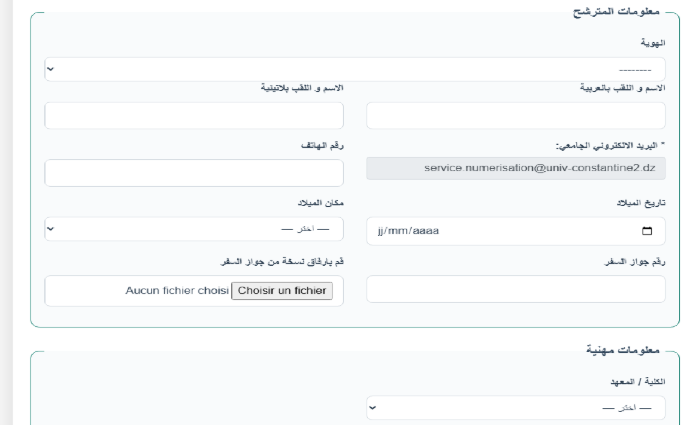Focus the jj/mm/aaaa birth date field
Screen dimensions: 690x425
coord(500,232)
